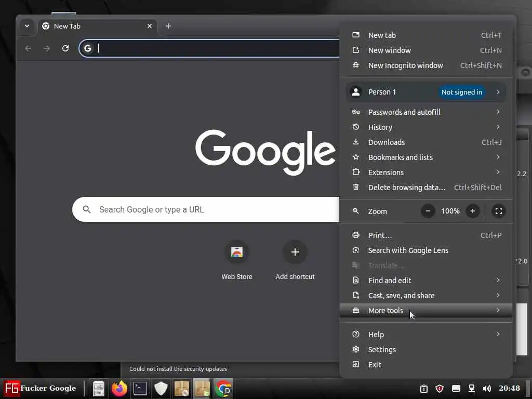Increase zoom with the plus button
This screenshot has width=532, height=399.
[x=473, y=211]
